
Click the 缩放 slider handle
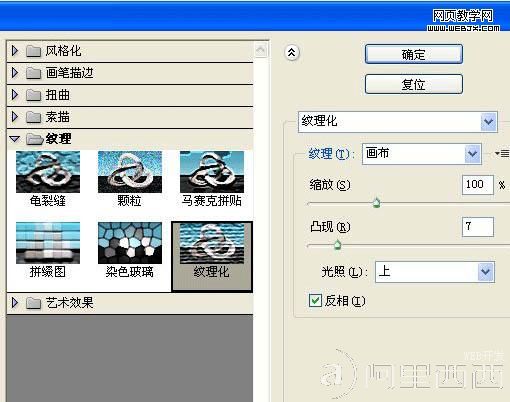pyautogui.click(x=376, y=202)
